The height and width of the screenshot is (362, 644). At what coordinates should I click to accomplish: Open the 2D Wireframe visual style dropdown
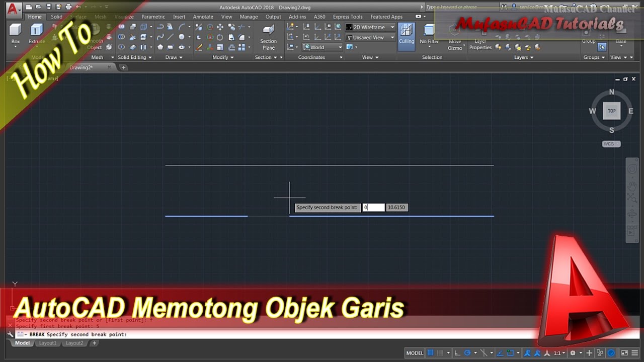(x=371, y=27)
